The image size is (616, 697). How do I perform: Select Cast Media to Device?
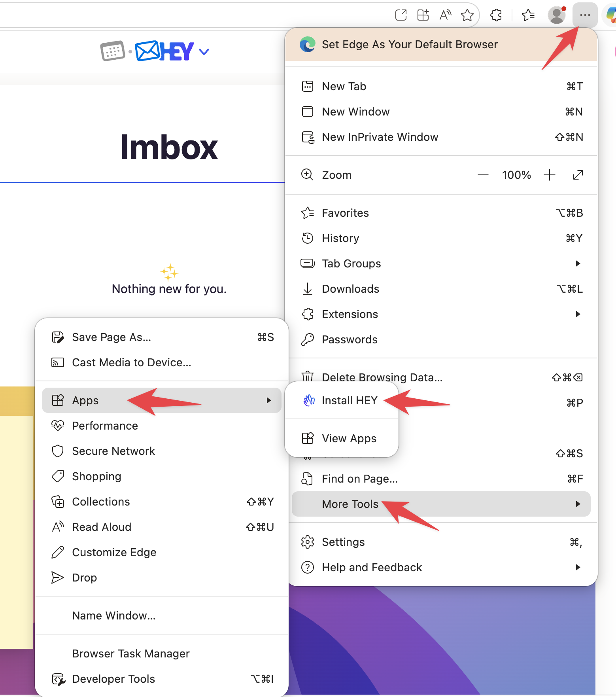(x=162, y=362)
